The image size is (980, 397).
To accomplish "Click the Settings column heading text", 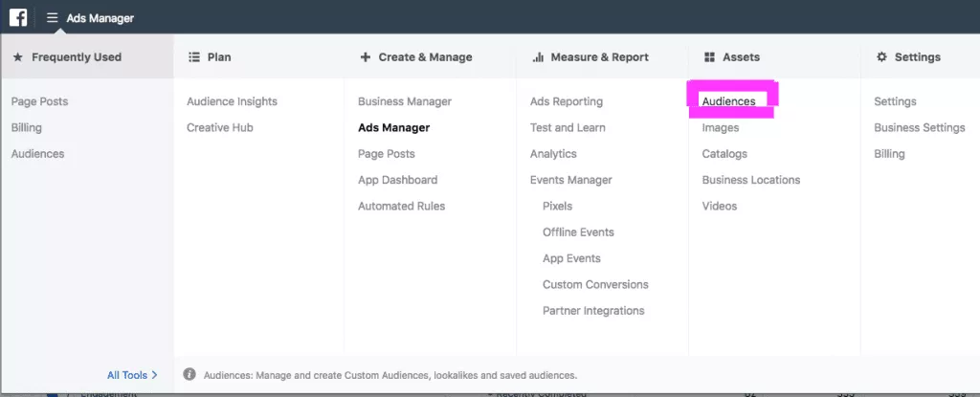I will click(918, 56).
